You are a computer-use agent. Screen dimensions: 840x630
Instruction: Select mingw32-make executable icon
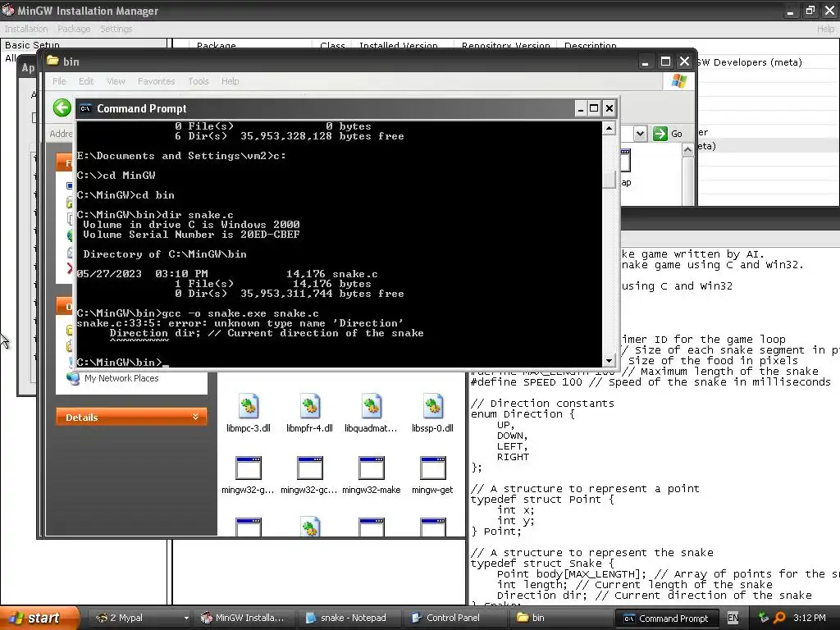pyautogui.click(x=372, y=468)
